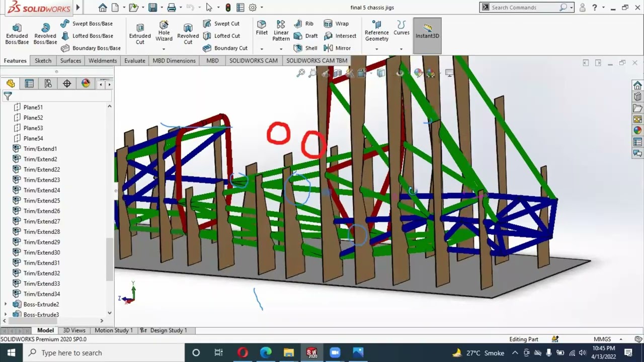Viewport: 644px width, 362px height.
Task: Choose the Swept Boss/Base feature
Action: (x=87, y=24)
